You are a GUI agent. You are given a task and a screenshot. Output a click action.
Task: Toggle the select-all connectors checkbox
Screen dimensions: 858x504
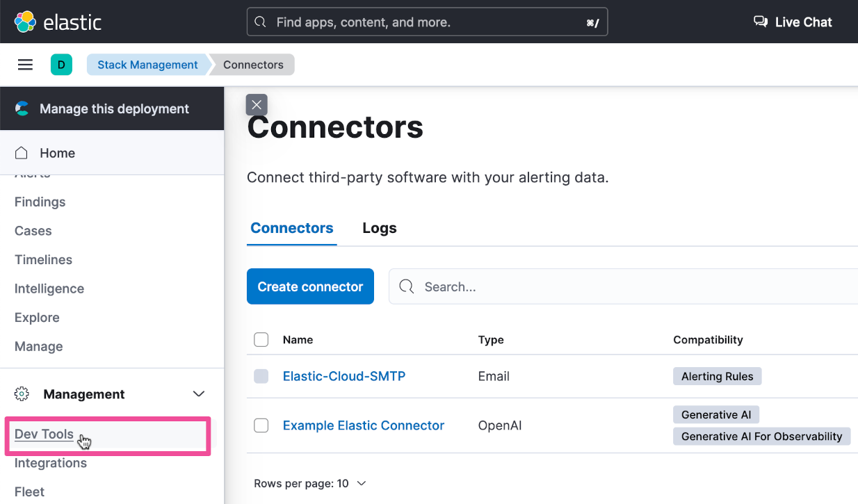[x=261, y=339]
